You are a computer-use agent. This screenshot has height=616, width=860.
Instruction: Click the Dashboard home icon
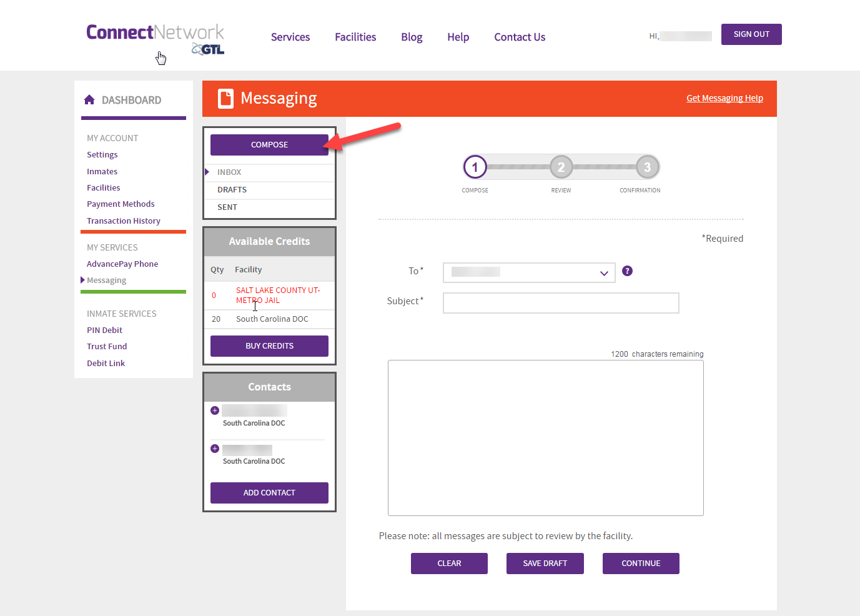[x=89, y=100]
